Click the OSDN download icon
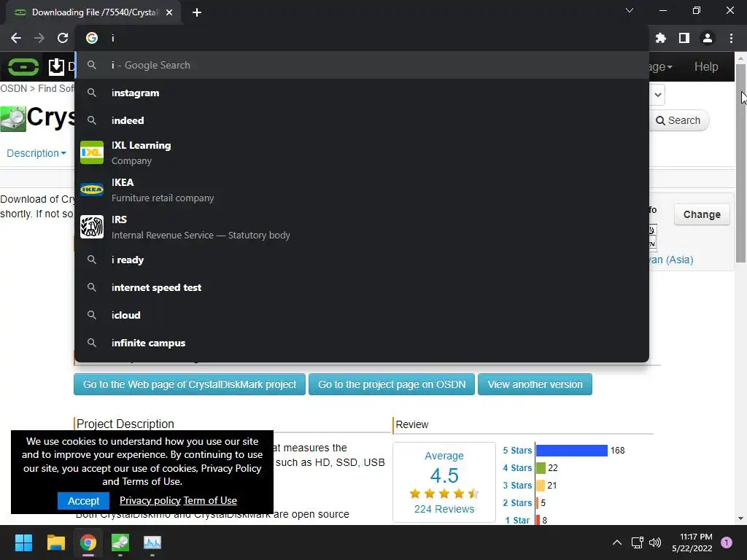Viewport: 747px width, 560px height. 56,66
